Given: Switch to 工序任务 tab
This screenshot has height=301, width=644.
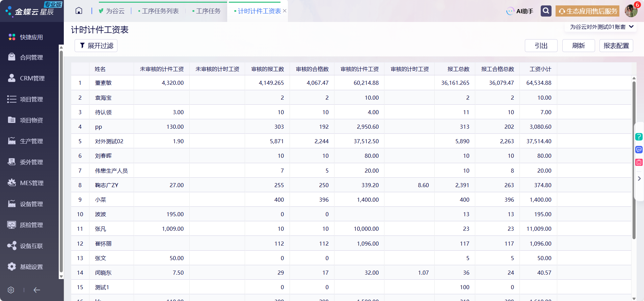Looking at the screenshot, I should tap(206, 11).
